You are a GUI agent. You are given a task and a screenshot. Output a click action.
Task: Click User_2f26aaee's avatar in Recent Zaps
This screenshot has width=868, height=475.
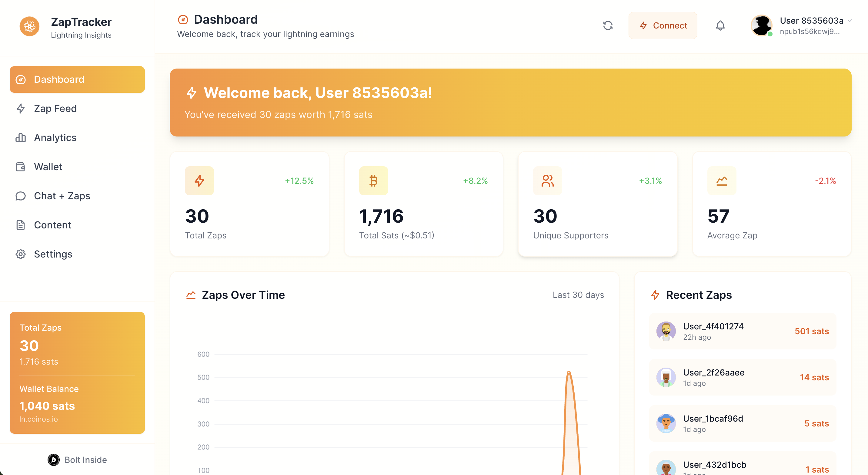(x=666, y=377)
